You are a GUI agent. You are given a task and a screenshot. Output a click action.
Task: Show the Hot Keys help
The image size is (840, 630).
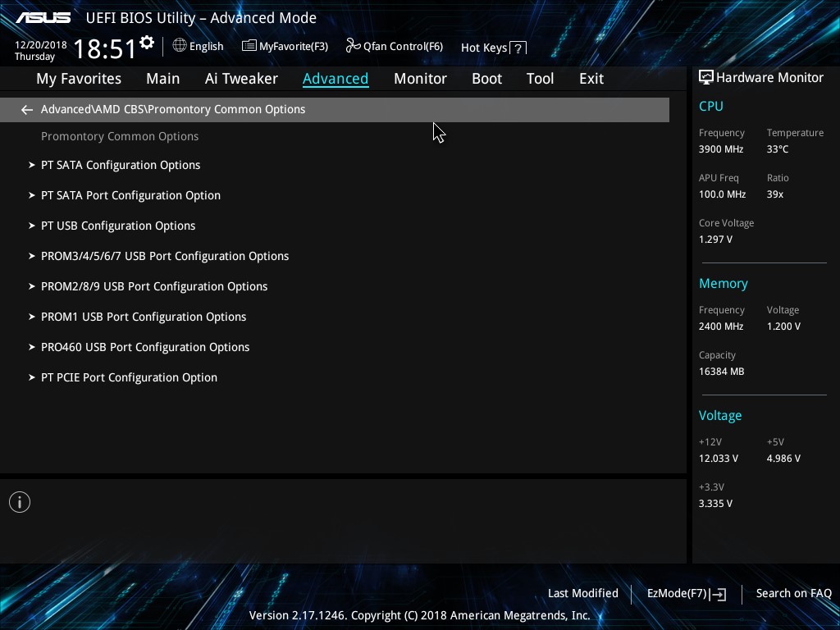pos(493,48)
